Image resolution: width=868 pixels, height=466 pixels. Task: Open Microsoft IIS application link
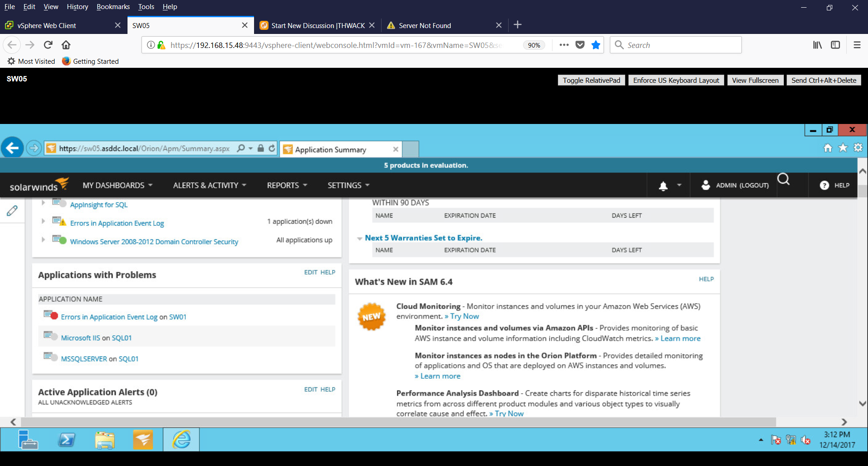click(80, 338)
